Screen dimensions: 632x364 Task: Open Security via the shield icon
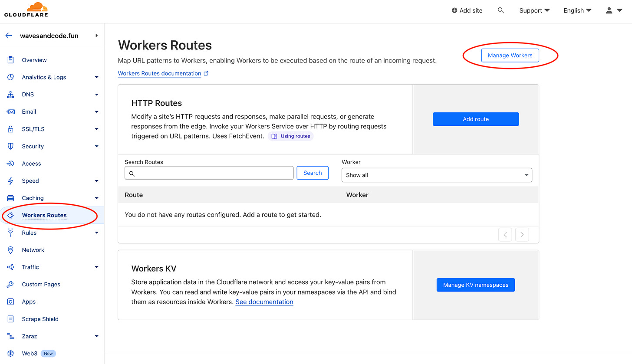10,146
